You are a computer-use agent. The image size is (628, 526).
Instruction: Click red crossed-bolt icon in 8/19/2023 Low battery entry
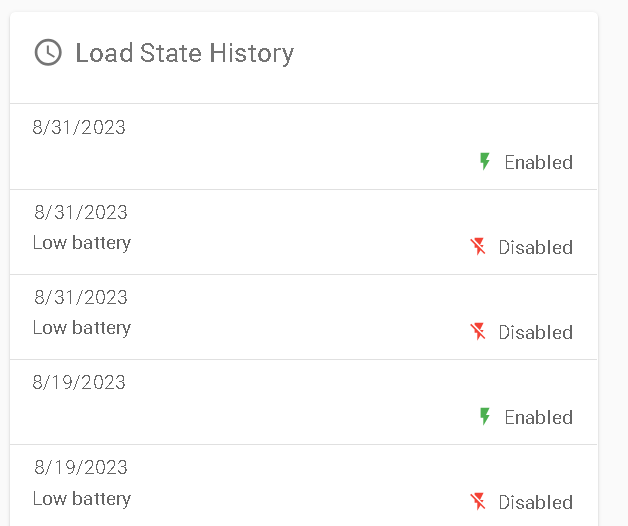tap(478, 502)
